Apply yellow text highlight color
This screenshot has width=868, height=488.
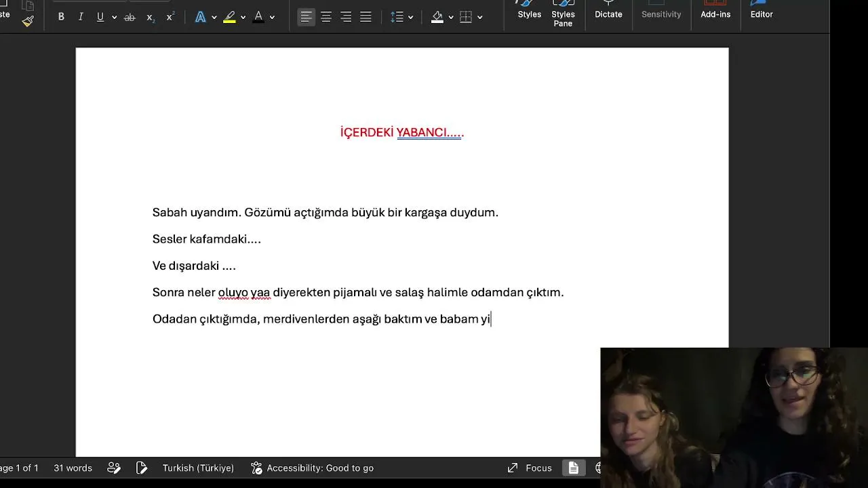pyautogui.click(x=229, y=17)
